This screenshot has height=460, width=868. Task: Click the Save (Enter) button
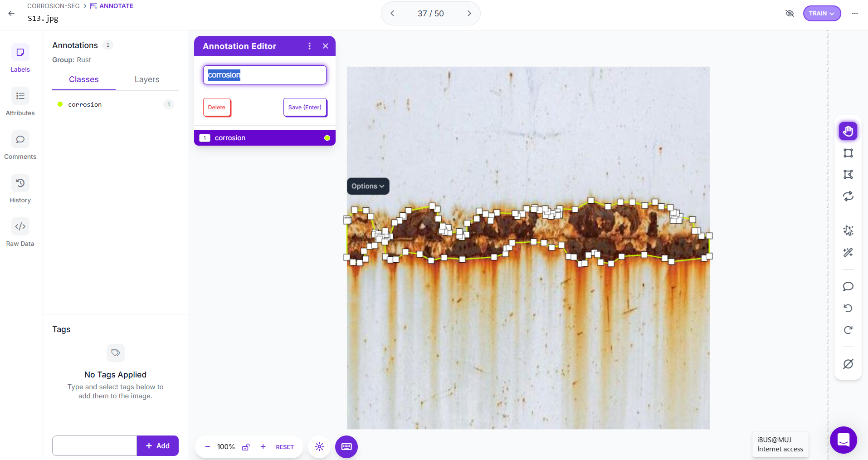click(x=305, y=108)
